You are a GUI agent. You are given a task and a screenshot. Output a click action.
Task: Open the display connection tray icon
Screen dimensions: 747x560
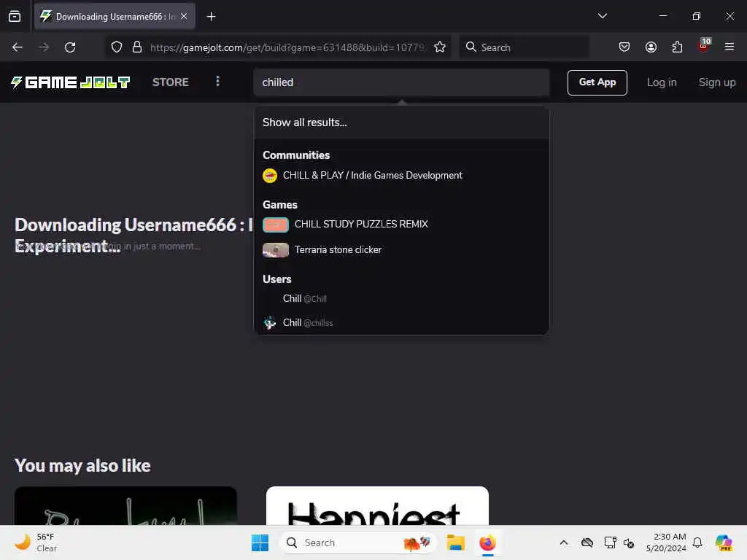coord(610,542)
